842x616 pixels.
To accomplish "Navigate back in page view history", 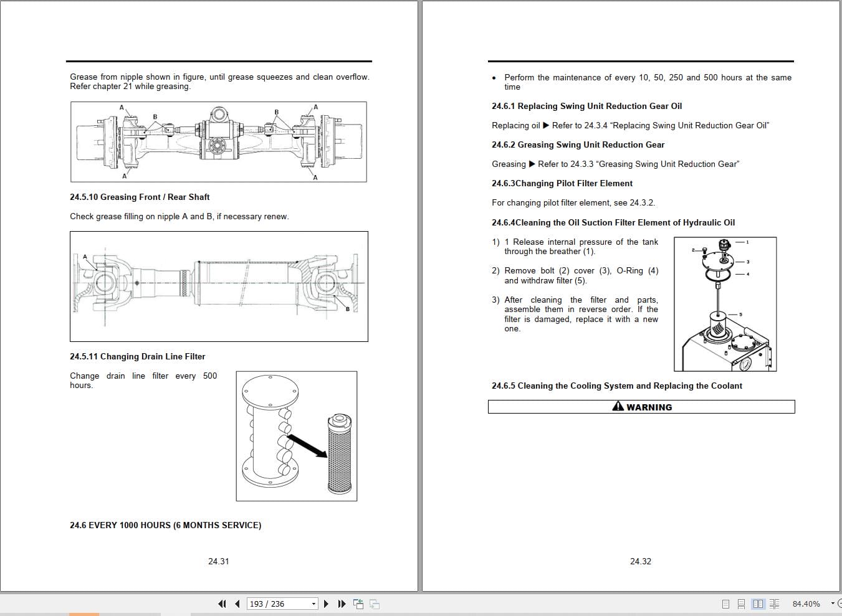I will (358, 604).
